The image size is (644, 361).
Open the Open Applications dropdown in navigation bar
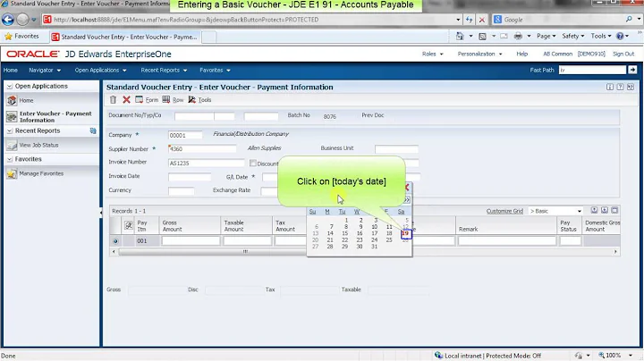100,71
